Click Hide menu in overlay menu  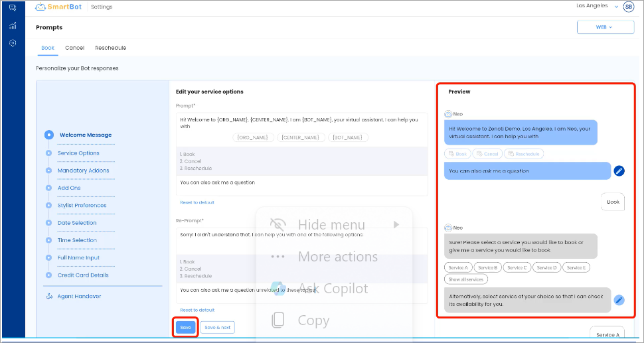point(331,225)
